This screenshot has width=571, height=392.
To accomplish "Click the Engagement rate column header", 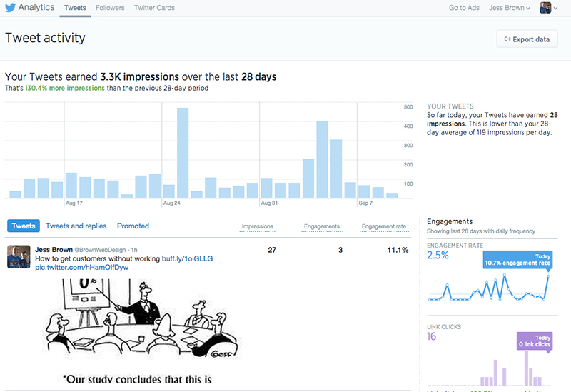I will point(384,226).
